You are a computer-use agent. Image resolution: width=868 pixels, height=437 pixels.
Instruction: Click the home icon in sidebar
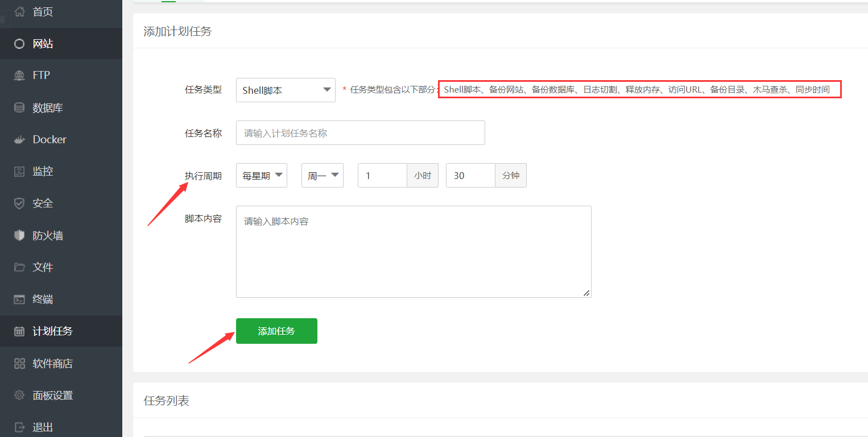tap(19, 11)
